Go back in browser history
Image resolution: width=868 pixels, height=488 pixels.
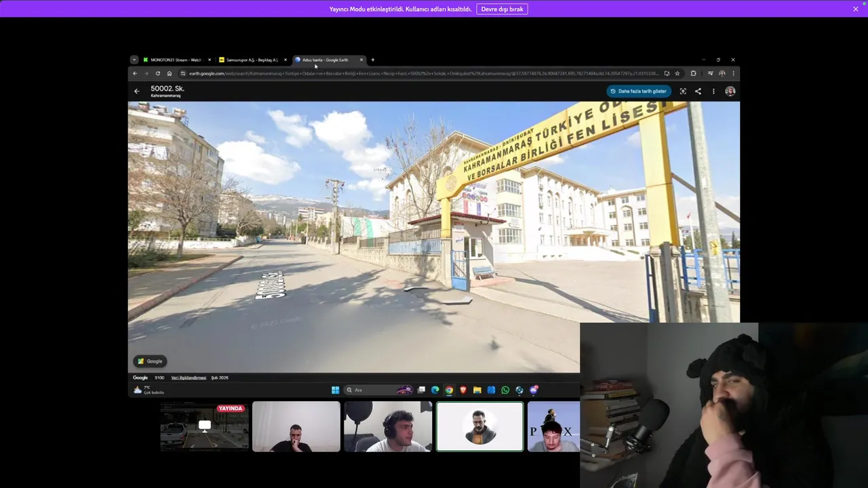click(135, 73)
